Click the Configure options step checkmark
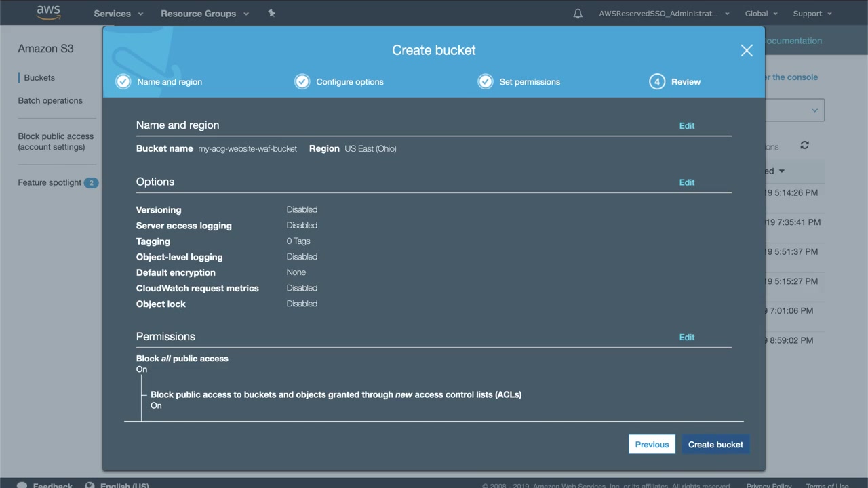 tap(302, 81)
